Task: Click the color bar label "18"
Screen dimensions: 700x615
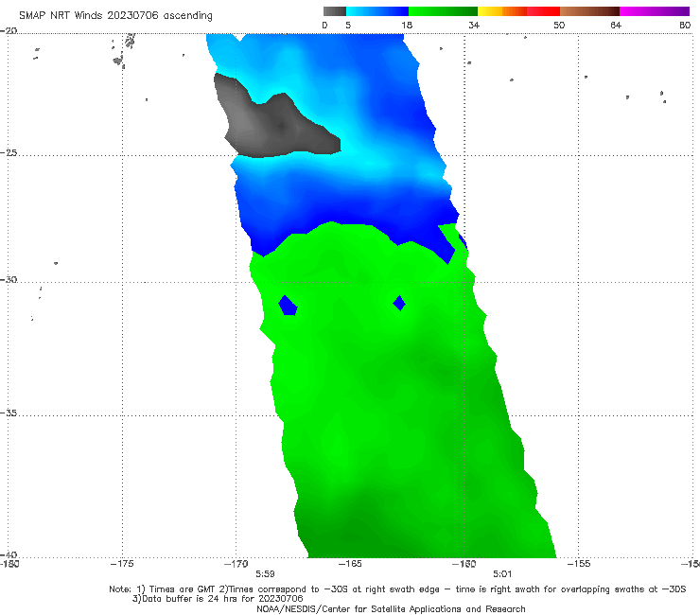Action: click(x=407, y=26)
